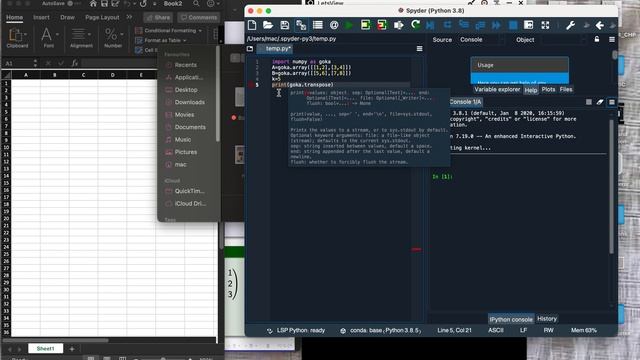The width and height of the screenshot is (640, 360).
Task: Re-run last script icon
Action: pos(416,25)
